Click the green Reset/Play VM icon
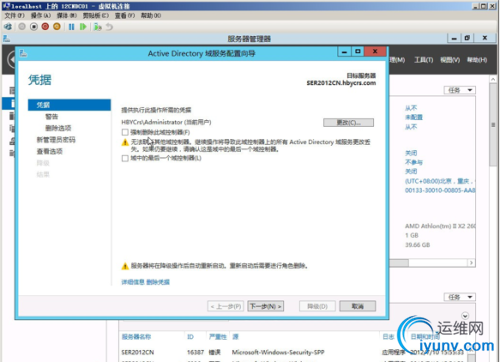Viewport: 500px width, 362px height. pos(83,27)
